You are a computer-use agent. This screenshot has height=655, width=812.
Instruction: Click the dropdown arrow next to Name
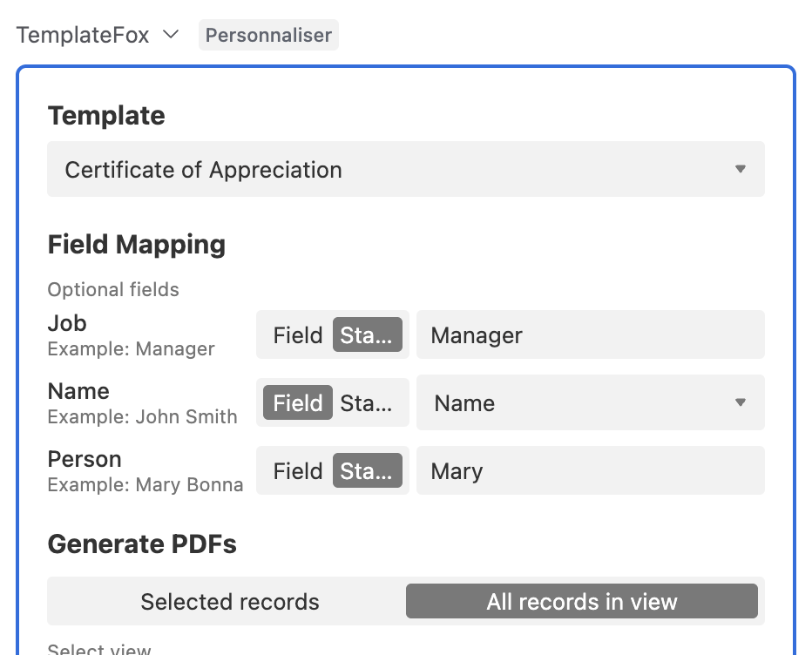click(740, 402)
